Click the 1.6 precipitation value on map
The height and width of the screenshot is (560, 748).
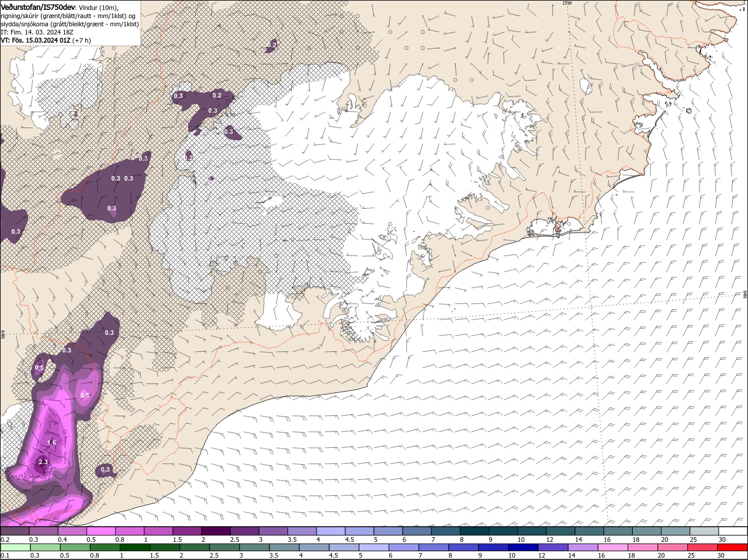51,443
